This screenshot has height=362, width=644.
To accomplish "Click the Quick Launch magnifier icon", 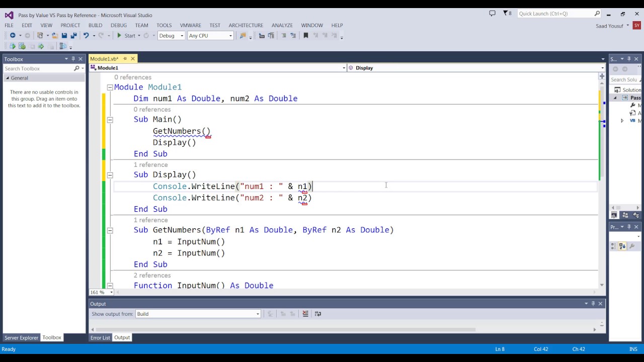I will pos(597,14).
